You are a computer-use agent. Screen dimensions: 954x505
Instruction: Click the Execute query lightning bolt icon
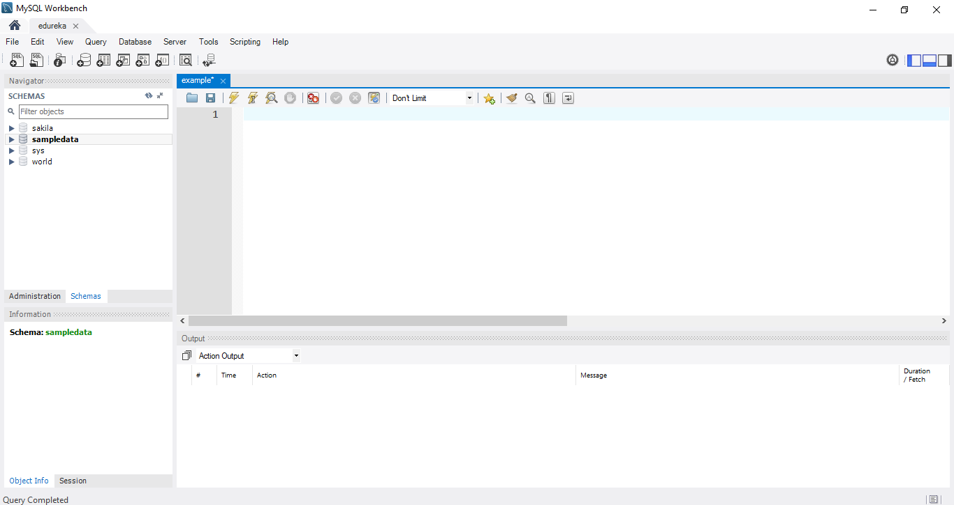pyautogui.click(x=233, y=98)
